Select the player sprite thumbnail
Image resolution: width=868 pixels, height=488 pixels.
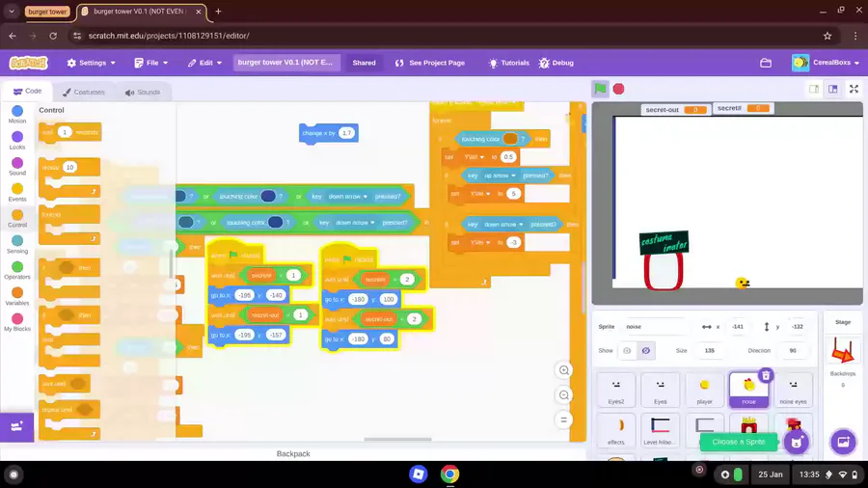[704, 390]
